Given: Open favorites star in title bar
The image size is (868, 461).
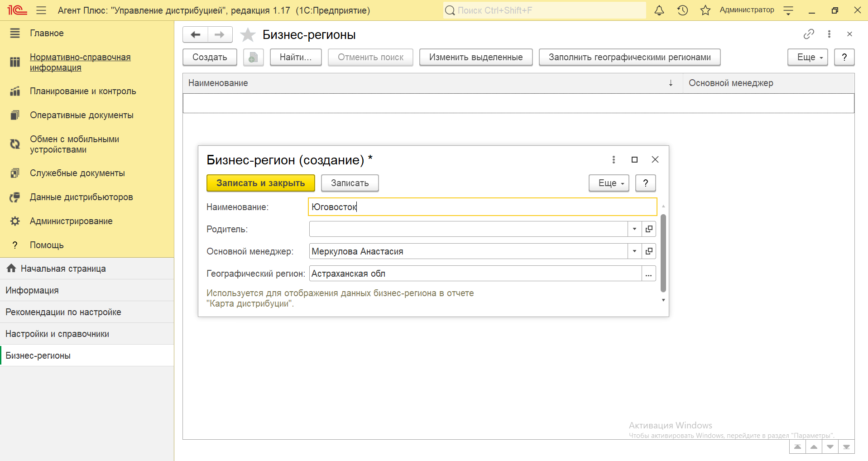Looking at the screenshot, I should 705,10.
